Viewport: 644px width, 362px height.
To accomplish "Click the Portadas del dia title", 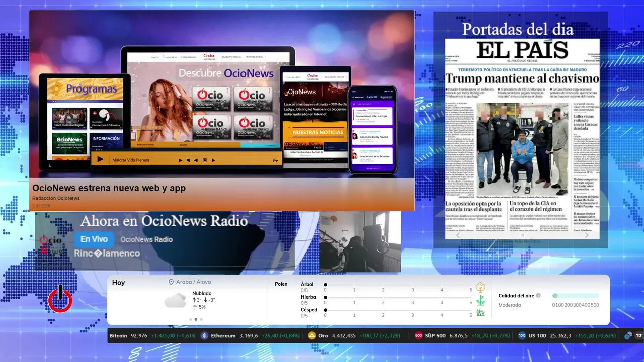I will 518,29.
